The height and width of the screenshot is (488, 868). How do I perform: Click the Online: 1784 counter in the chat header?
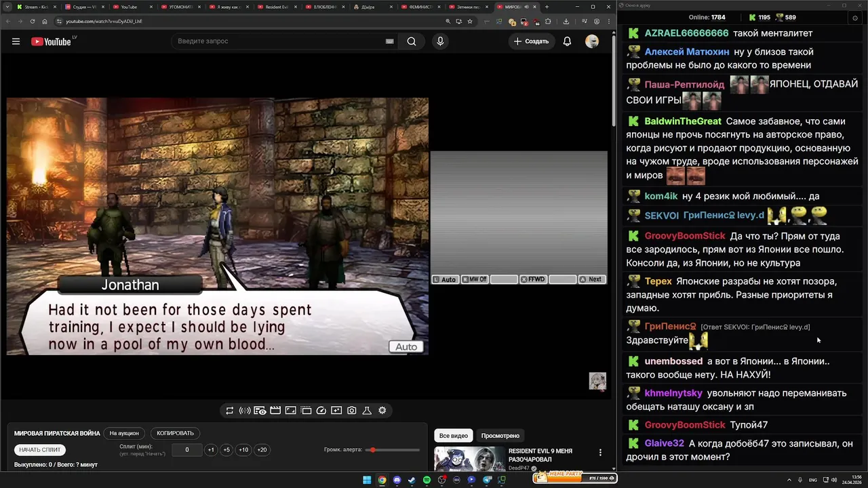pos(707,17)
